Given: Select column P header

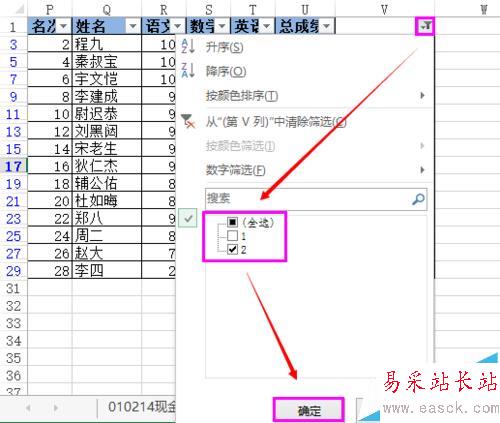Looking at the screenshot, I should coord(50,9).
